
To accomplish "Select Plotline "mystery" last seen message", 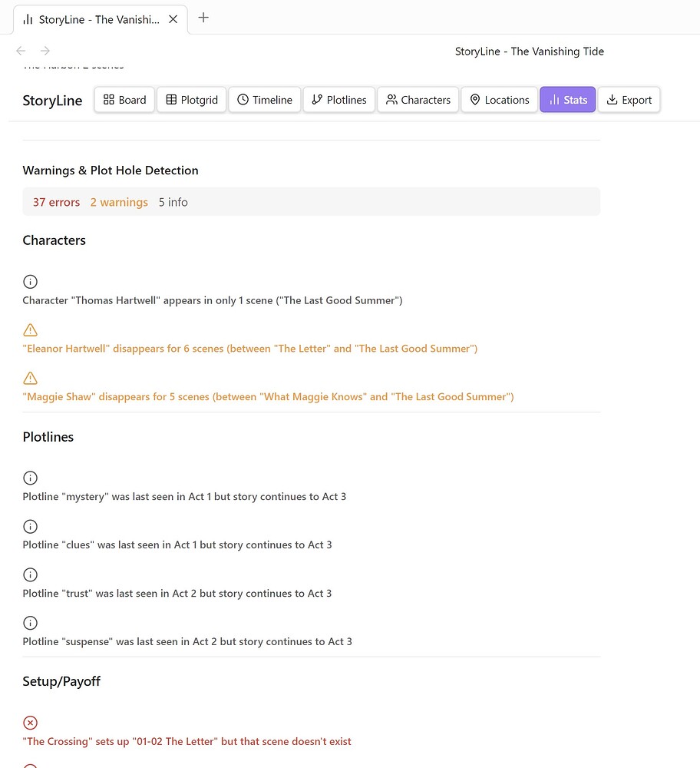I will tap(184, 497).
